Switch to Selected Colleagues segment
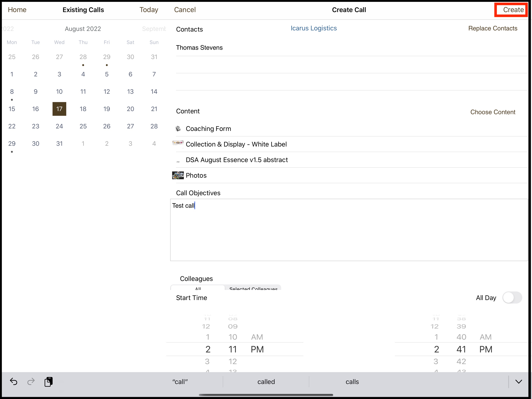 tap(253, 289)
